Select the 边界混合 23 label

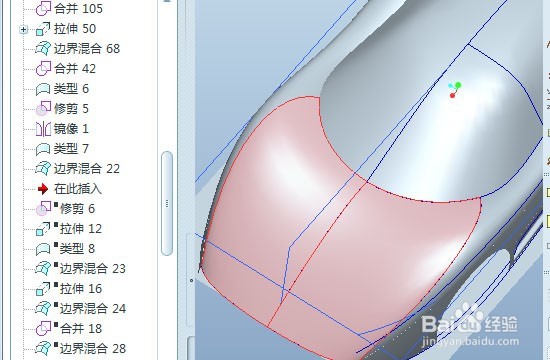click(x=93, y=269)
